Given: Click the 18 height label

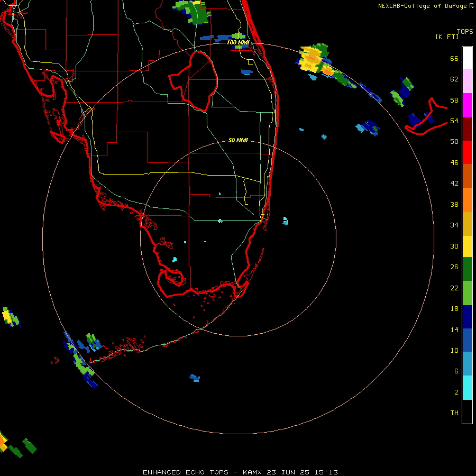Looking at the screenshot, I should click(454, 309).
